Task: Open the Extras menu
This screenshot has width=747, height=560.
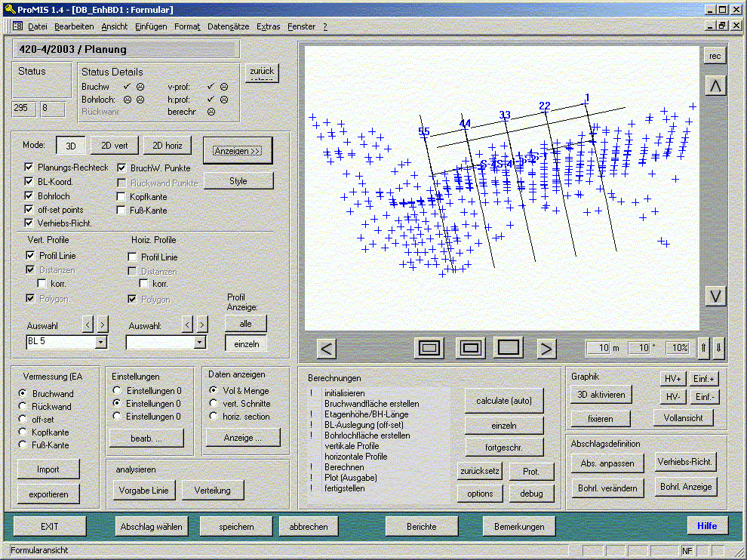Action: point(268,26)
